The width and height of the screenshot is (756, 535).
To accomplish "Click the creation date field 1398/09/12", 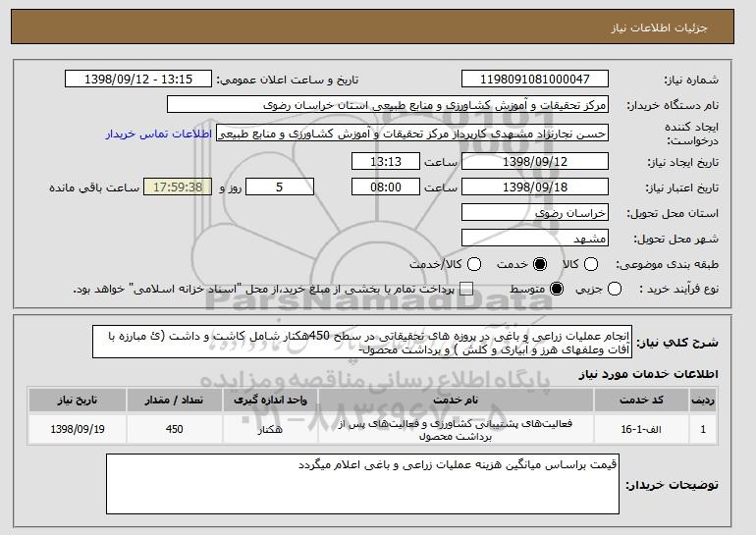I will 535,161.
